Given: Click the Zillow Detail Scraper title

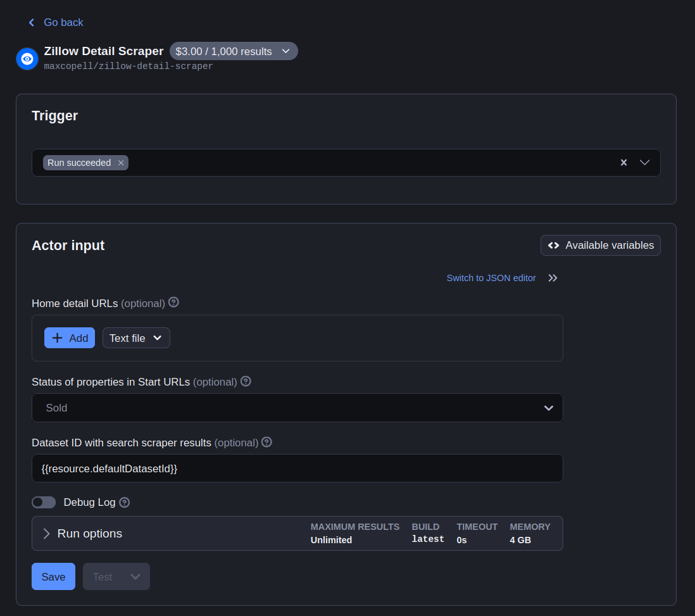Looking at the screenshot, I should pos(104,51).
